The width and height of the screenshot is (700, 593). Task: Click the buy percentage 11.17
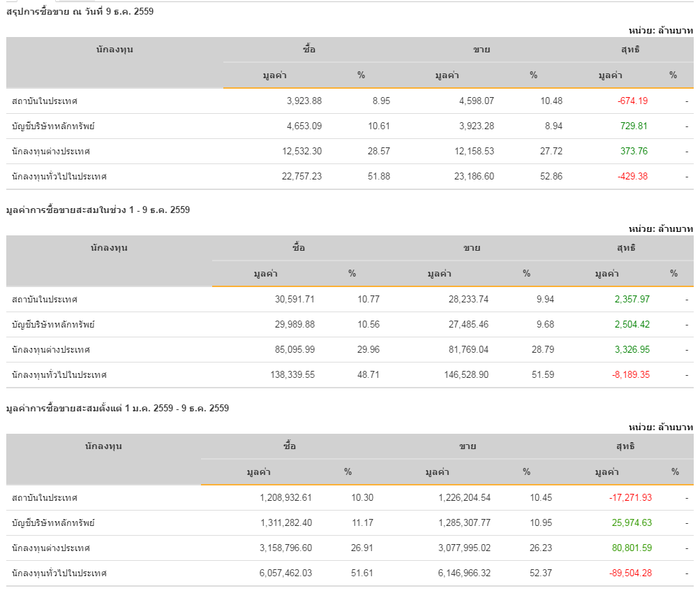[364, 522]
